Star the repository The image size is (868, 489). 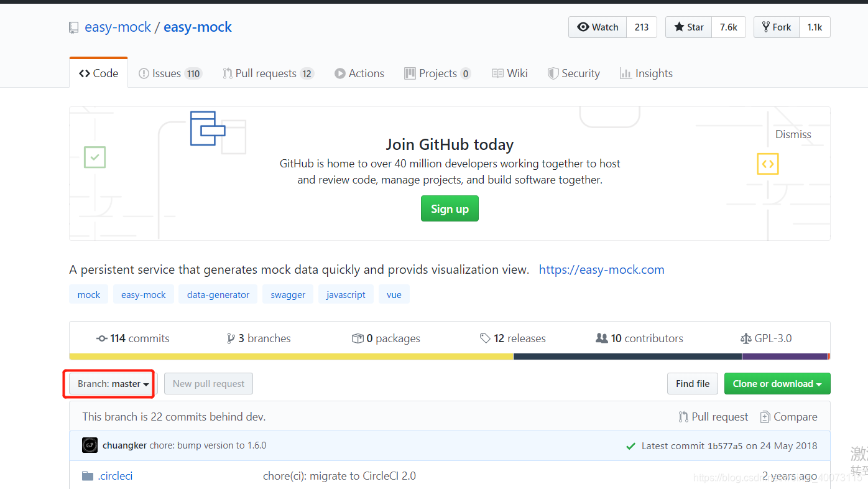coord(689,27)
